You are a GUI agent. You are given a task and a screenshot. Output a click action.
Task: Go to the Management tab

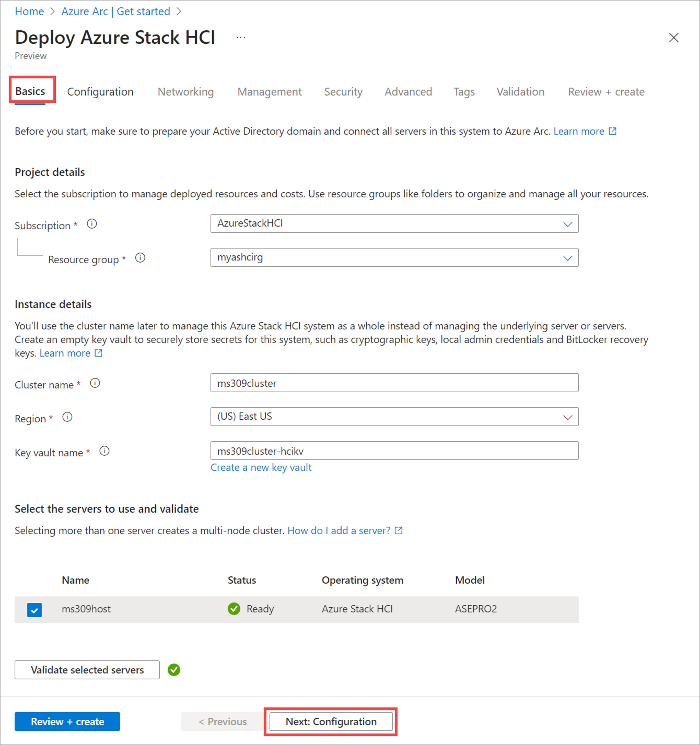pos(270,92)
